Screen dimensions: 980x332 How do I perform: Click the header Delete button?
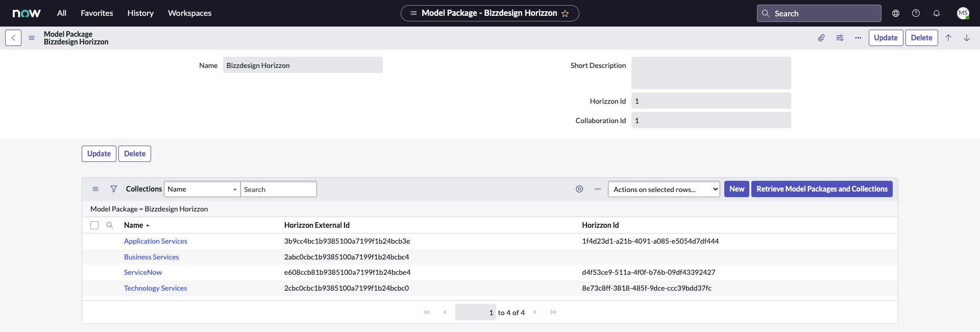tap(921, 38)
